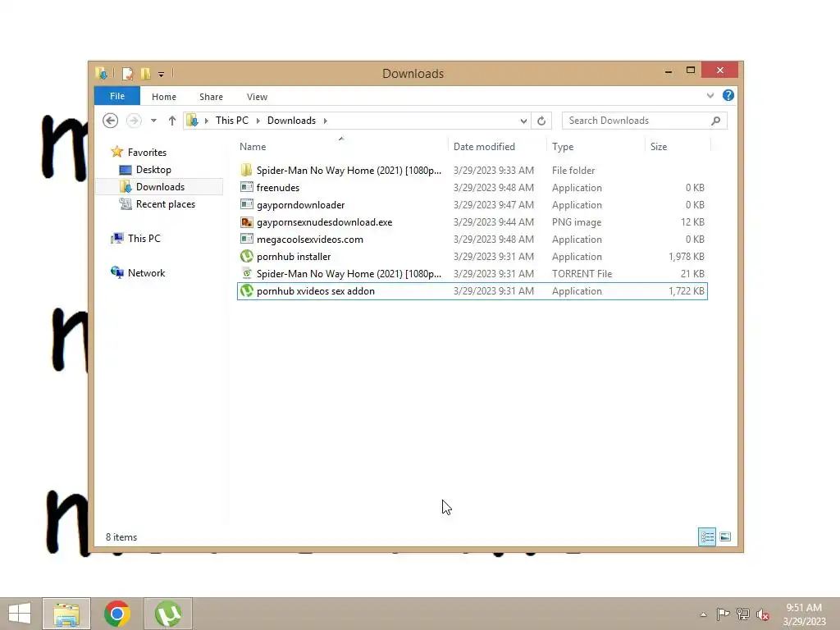Show hidden system tray icons
The image size is (840, 630).
(703, 614)
